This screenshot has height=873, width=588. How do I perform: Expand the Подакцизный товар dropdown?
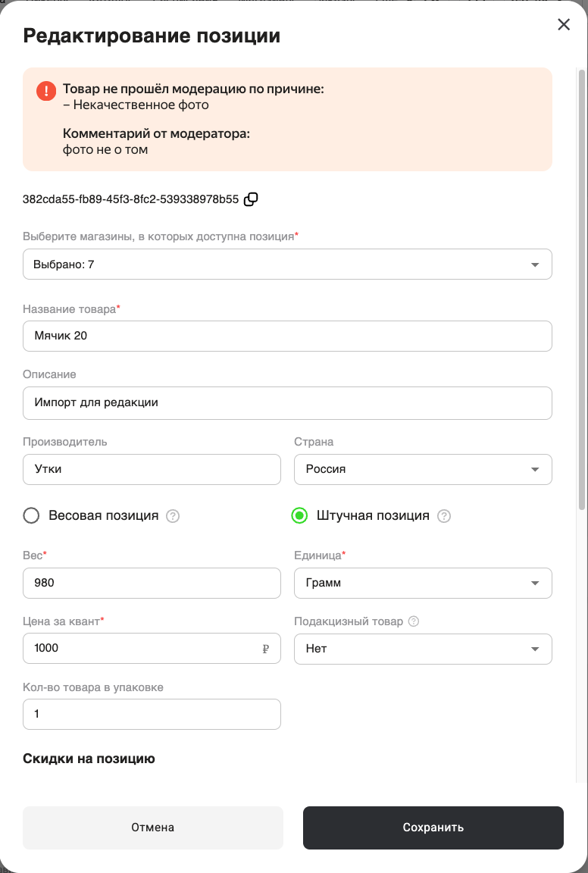point(423,649)
